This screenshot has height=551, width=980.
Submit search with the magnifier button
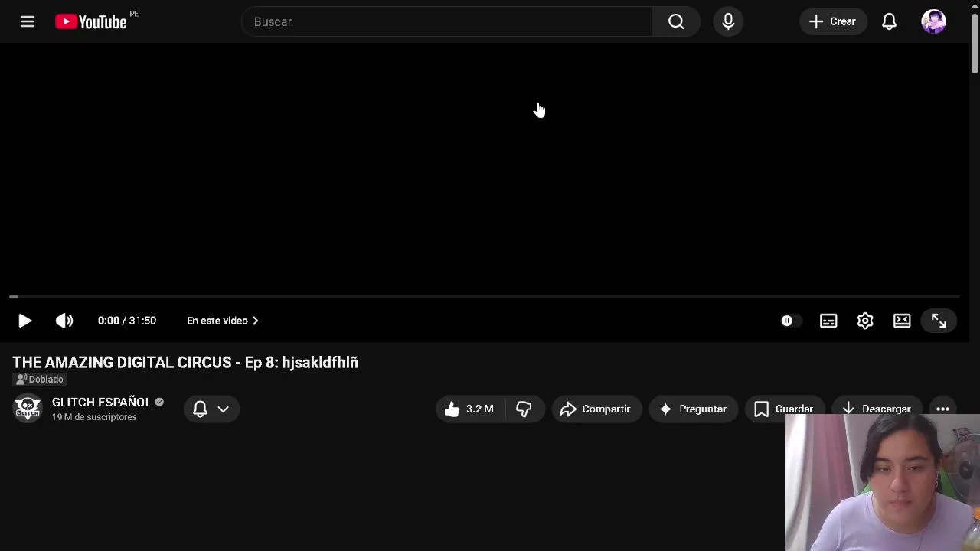(676, 21)
